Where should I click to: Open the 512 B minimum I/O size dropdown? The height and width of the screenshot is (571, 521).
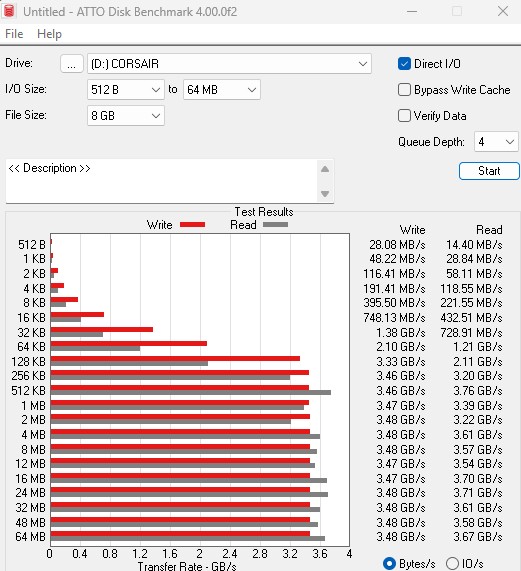126,90
